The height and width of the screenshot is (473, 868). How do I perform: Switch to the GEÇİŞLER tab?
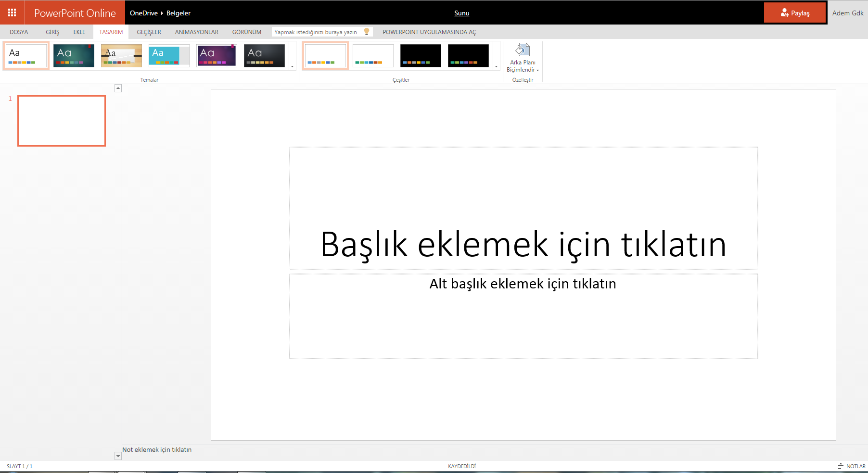click(149, 32)
